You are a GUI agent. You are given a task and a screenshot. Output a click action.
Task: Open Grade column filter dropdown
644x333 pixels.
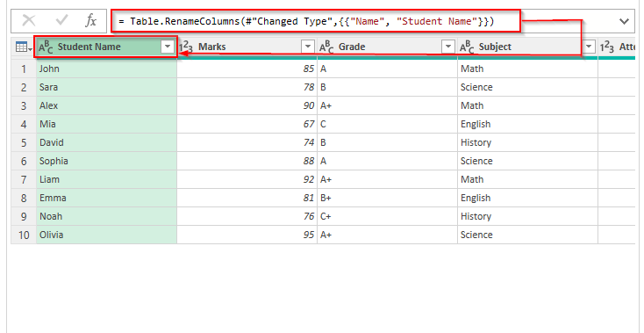point(448,47)
